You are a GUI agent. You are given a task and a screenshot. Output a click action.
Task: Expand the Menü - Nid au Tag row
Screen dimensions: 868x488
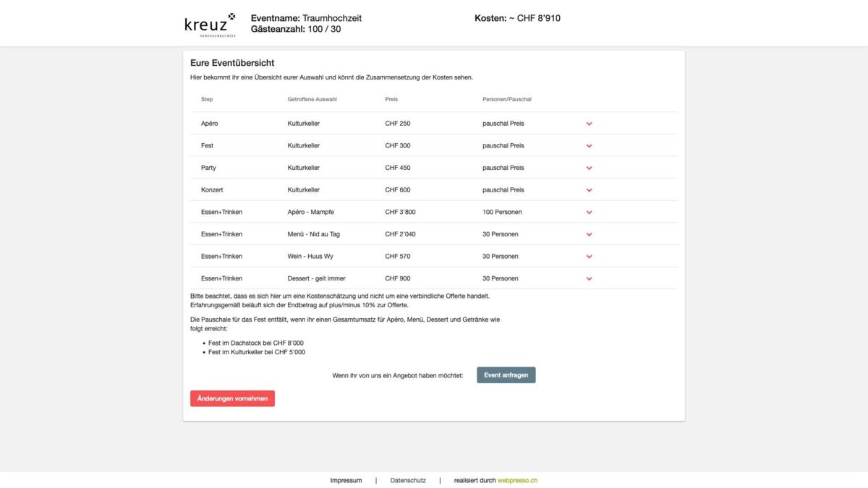589,234
